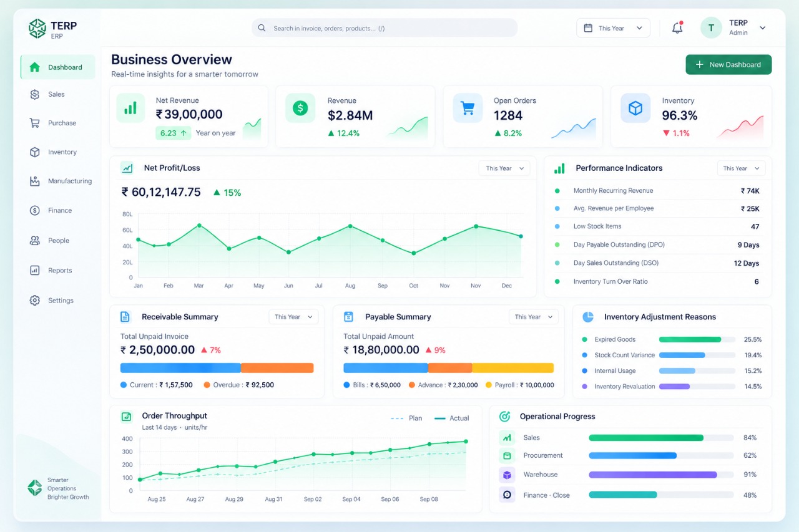Click the Advance : ₹ 2,30,000 legend
Viewport: 799px width, 532px height.
pyautogui.click(x=443, y=385)
